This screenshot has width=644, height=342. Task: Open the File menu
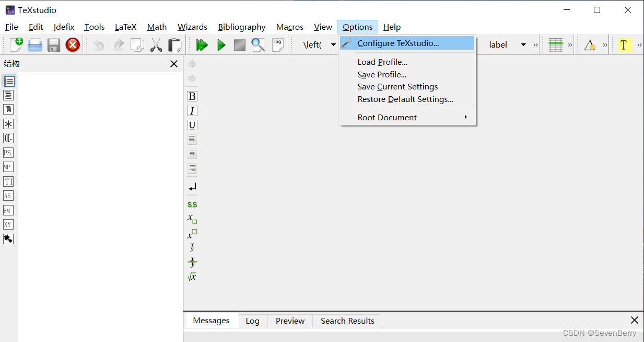(x=11, y=27)
